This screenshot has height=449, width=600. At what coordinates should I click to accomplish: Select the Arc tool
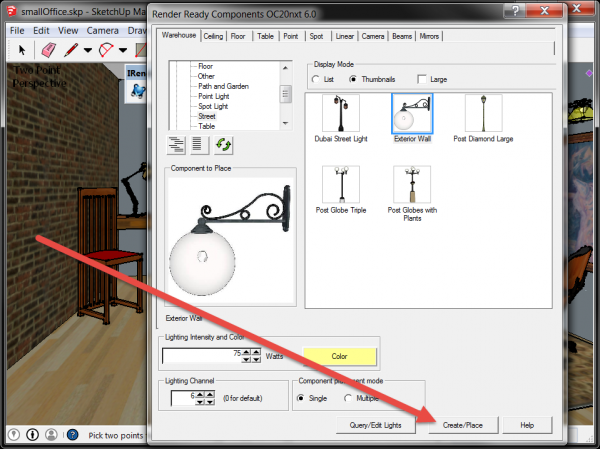click(x=106, y=50)
